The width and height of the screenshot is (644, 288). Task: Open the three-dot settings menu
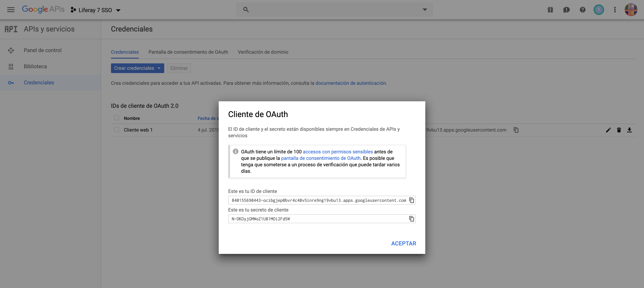pyautogui.click(x=615, y=10)
